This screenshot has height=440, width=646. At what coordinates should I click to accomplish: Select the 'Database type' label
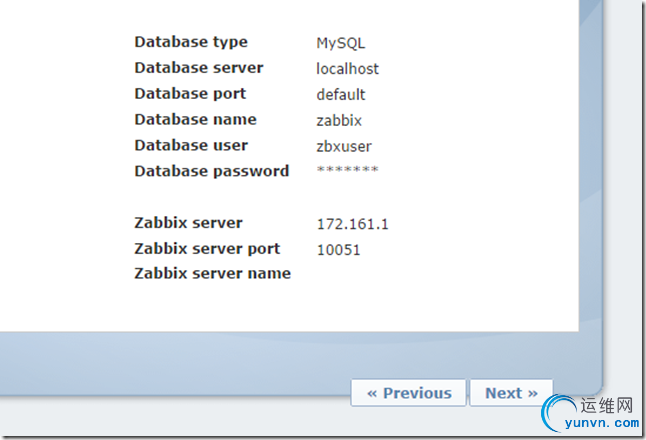pos(191,42)
